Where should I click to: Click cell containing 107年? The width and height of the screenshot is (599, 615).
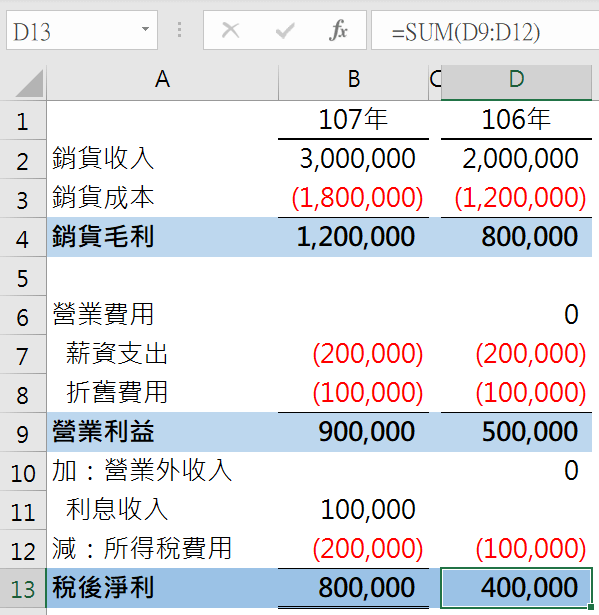(x=353, y=120)
